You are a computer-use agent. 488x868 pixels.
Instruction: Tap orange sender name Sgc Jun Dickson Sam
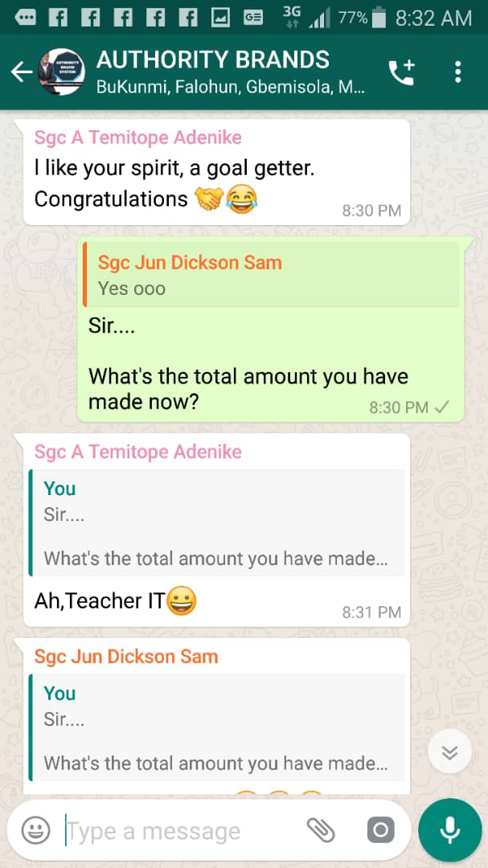(126, 657)
